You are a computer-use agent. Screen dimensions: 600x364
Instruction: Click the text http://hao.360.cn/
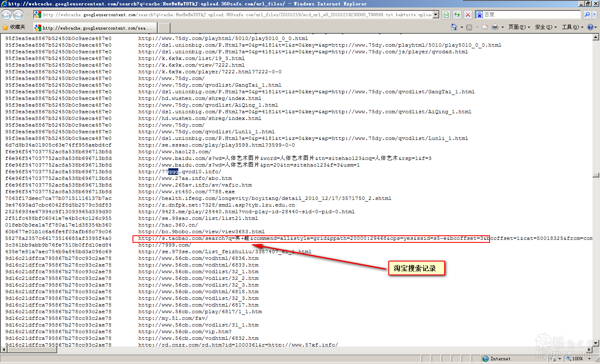click(168, 225)
